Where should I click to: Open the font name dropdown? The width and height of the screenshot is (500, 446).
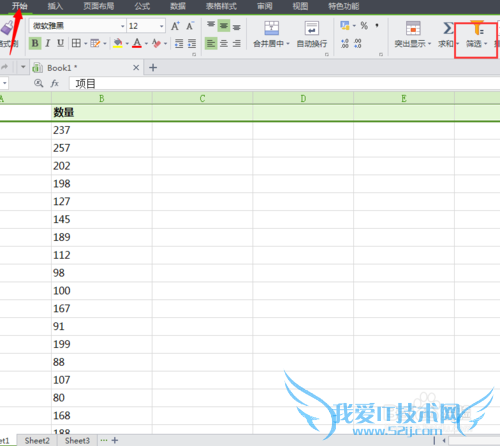click(123, 26)
